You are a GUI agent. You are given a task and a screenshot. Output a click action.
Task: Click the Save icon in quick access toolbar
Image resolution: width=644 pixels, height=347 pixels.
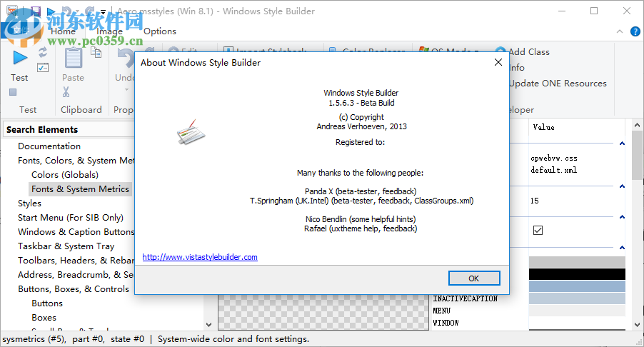tap(36, 11)
